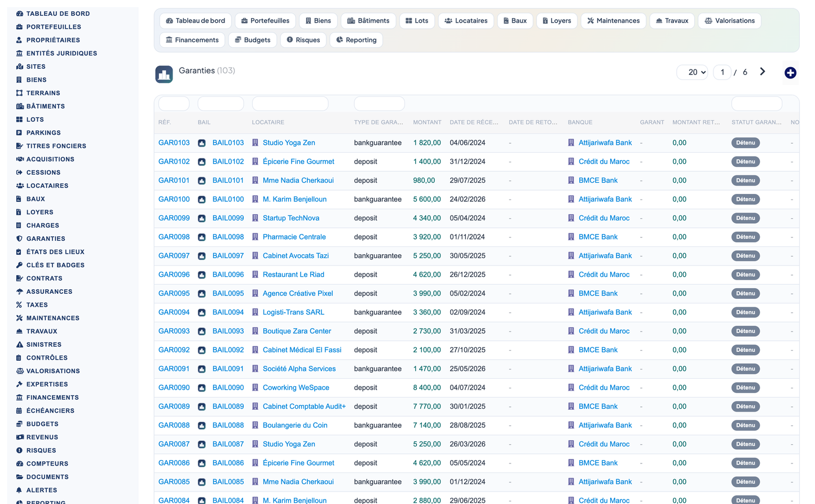Open Garanties in the sidebar
Image resolution: width=815 pixels, height=504 pixels.
click(46, 239)
